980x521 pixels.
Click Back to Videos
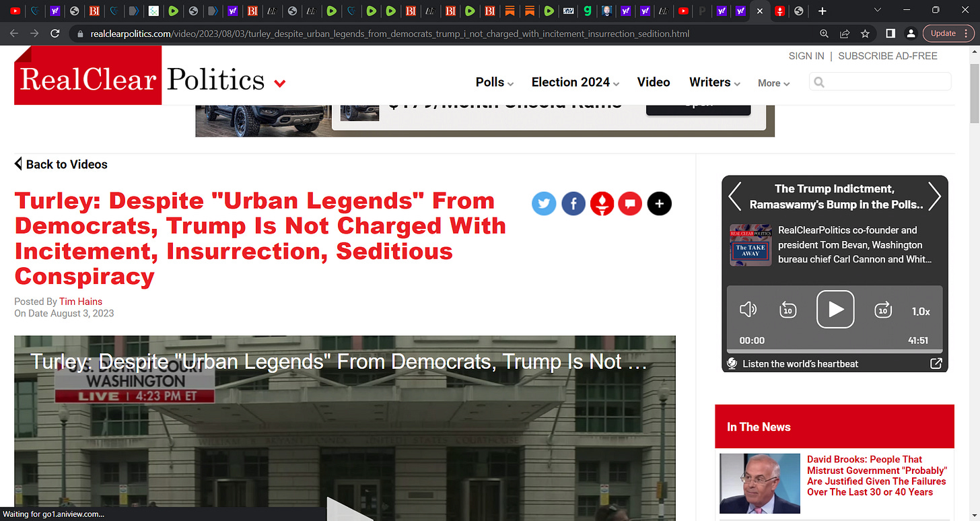click(x=61, y=164)
